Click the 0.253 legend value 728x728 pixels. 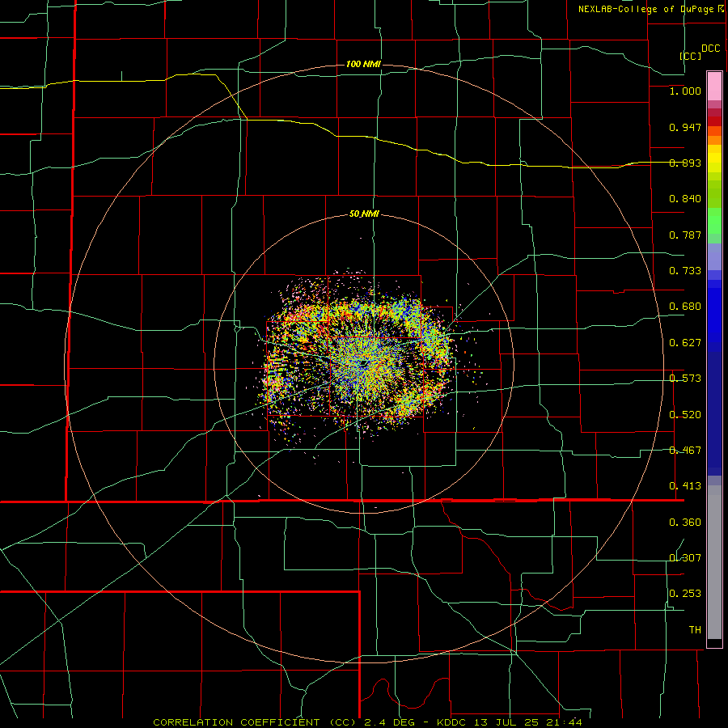click(x=685, y=594)
